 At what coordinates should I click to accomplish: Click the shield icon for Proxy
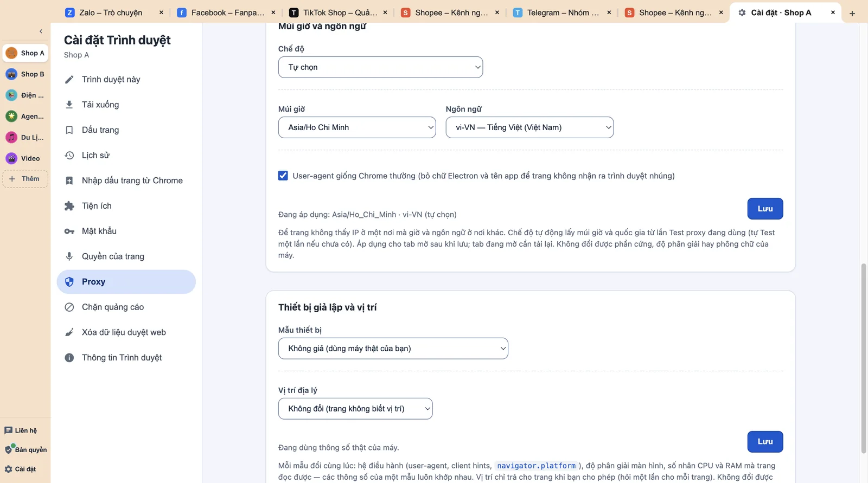tap(69, 282)
